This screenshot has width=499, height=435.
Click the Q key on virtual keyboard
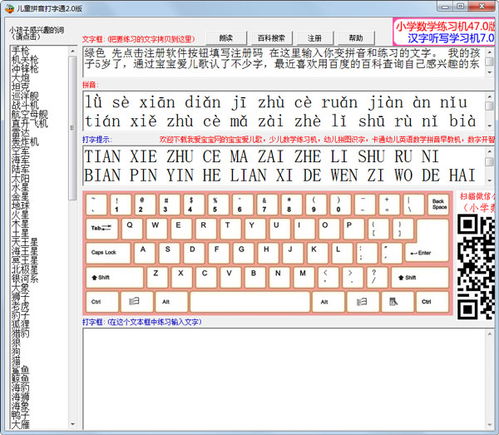pos(131,228)
